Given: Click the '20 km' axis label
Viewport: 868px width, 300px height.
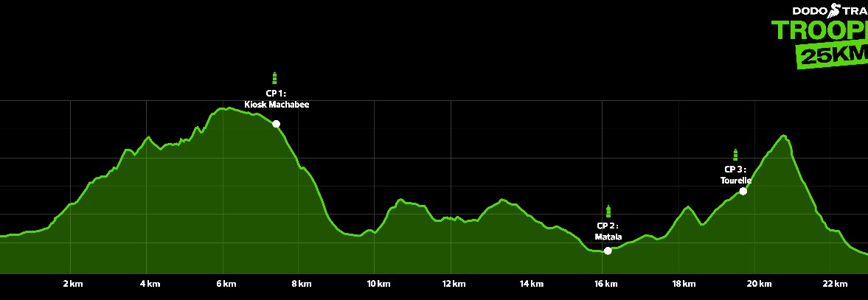Looking at the screenshot, I should click(x=759, y=284).
